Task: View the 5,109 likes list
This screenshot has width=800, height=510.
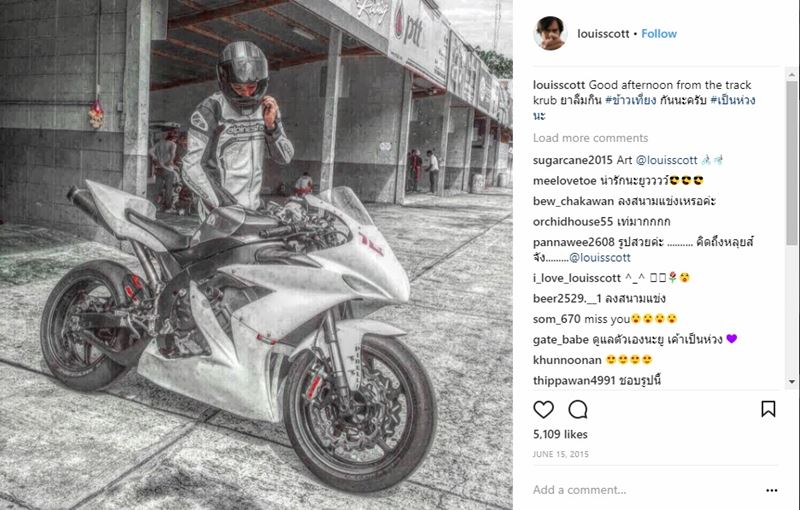Action: (560, 434)
